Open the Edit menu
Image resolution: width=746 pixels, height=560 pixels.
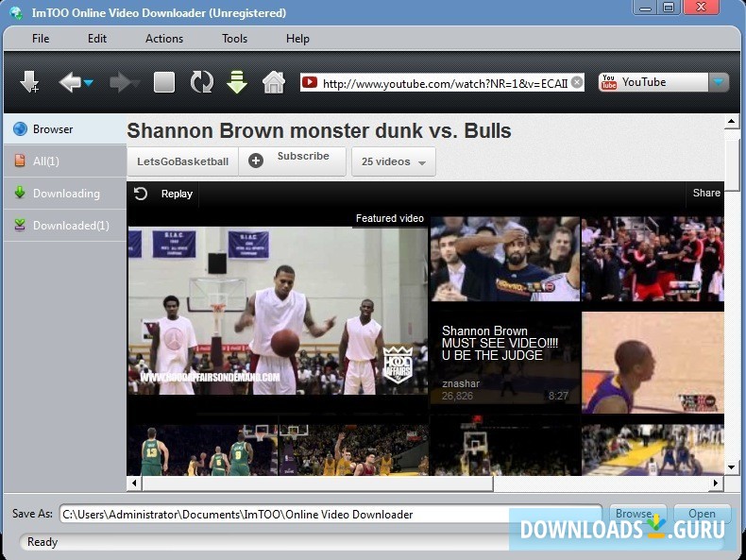click(x=97, y=39)
